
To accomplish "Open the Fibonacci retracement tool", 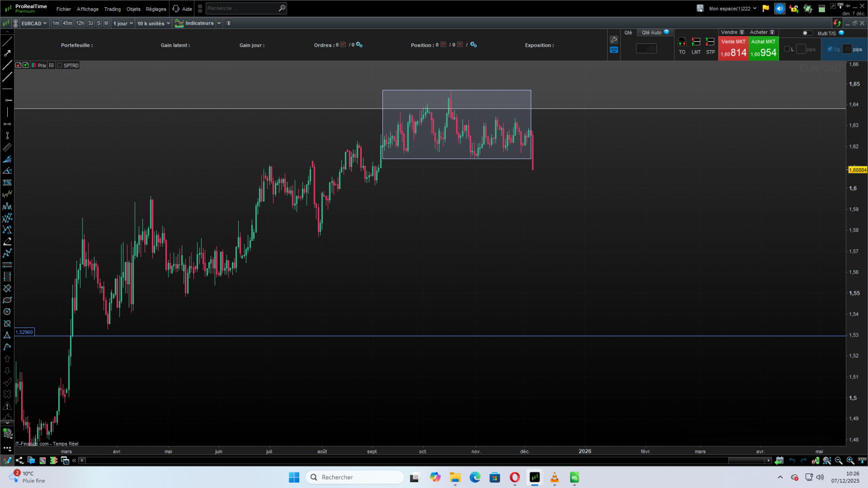I will coord(7,182).
